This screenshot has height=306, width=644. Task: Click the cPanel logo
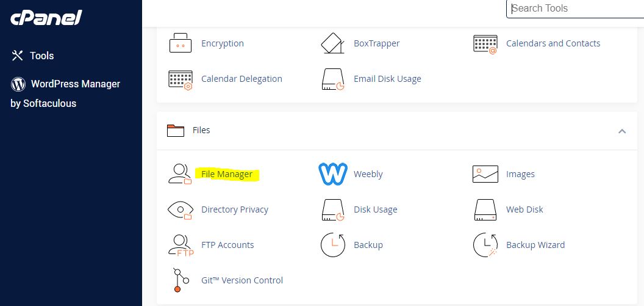(46, 18)
